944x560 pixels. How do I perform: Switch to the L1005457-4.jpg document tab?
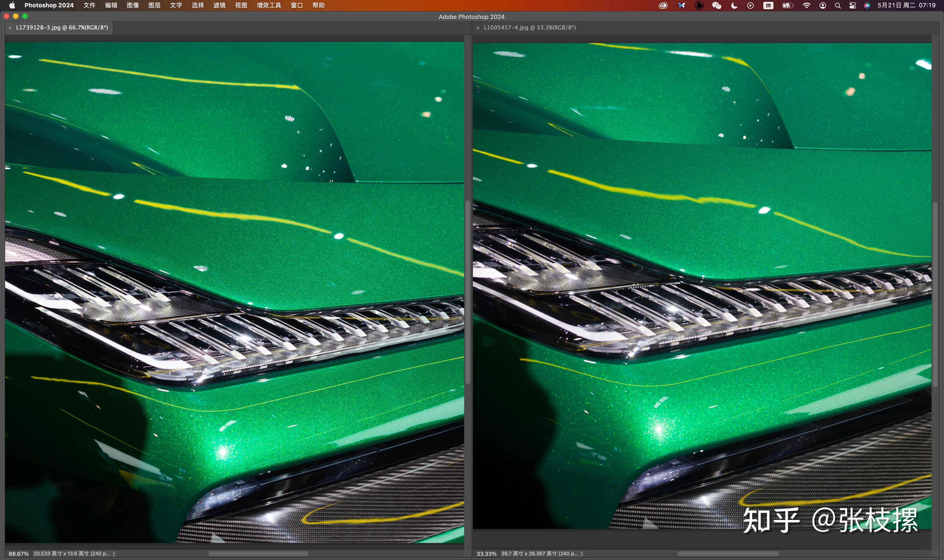click(529, 28)
